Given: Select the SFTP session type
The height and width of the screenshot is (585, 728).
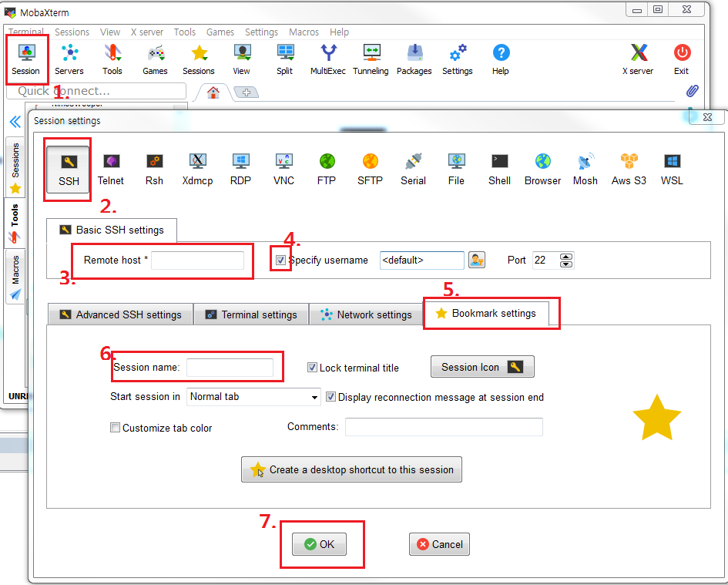Looking at the screenshot, I should coord(370,170).
